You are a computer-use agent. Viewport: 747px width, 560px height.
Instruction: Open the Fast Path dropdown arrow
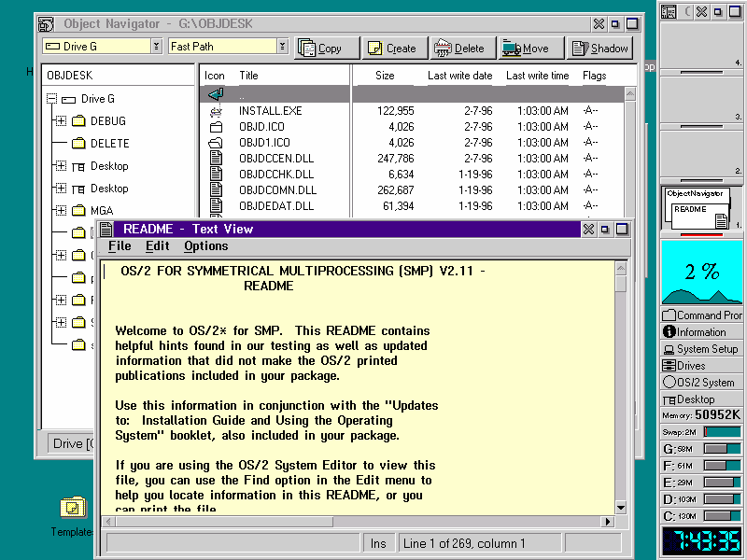pyautogui.click(x=283, y=46)
